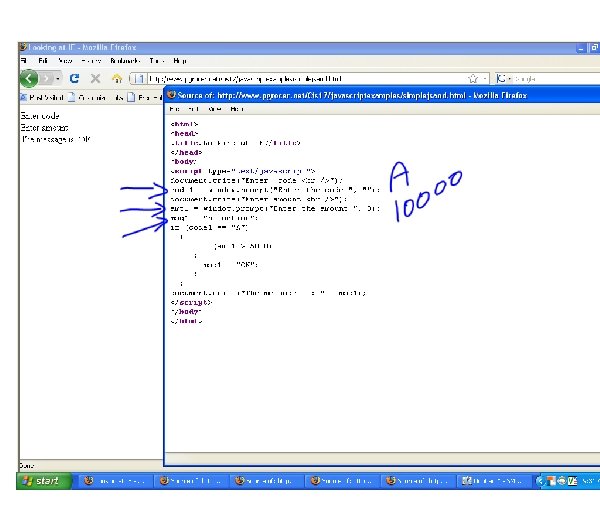
Task: Click the page icon of the second bookmark
Action: [72, 97]
